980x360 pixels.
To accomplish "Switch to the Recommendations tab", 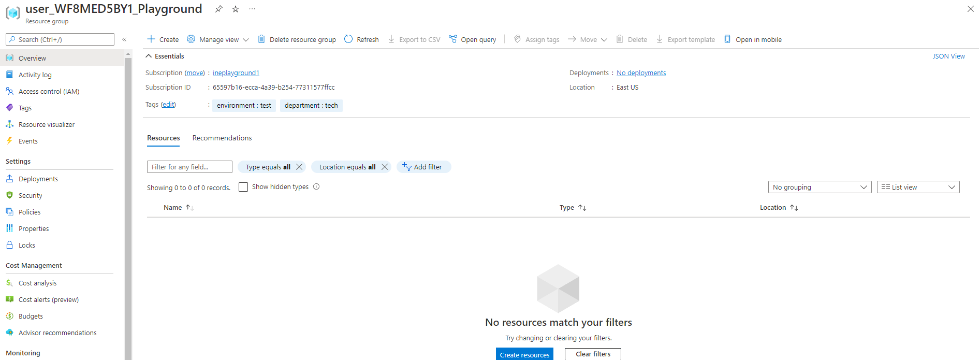I will point(222,138).
